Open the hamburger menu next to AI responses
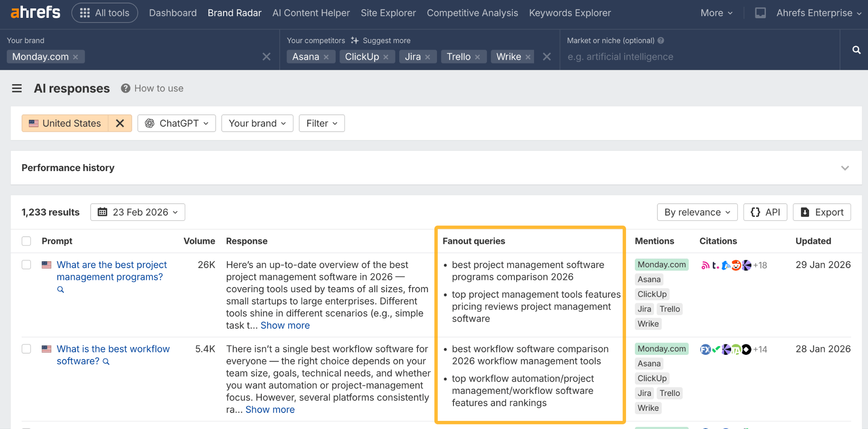This screenshot has width=868, height=429. (x=17, y=88)
